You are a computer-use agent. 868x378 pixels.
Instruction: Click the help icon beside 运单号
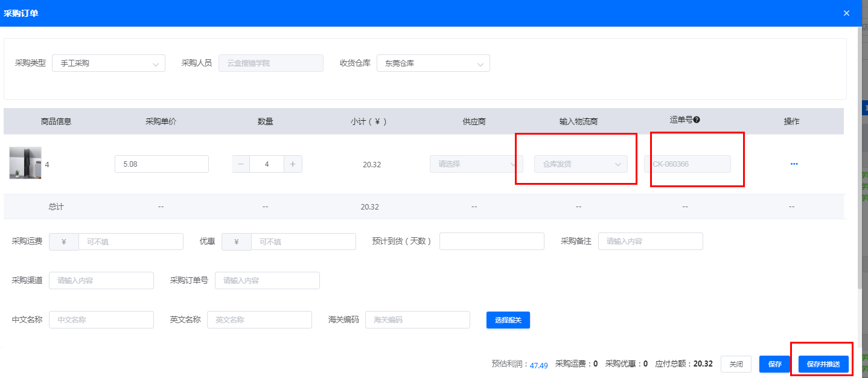pyautogui.click(x=697, y=120)
